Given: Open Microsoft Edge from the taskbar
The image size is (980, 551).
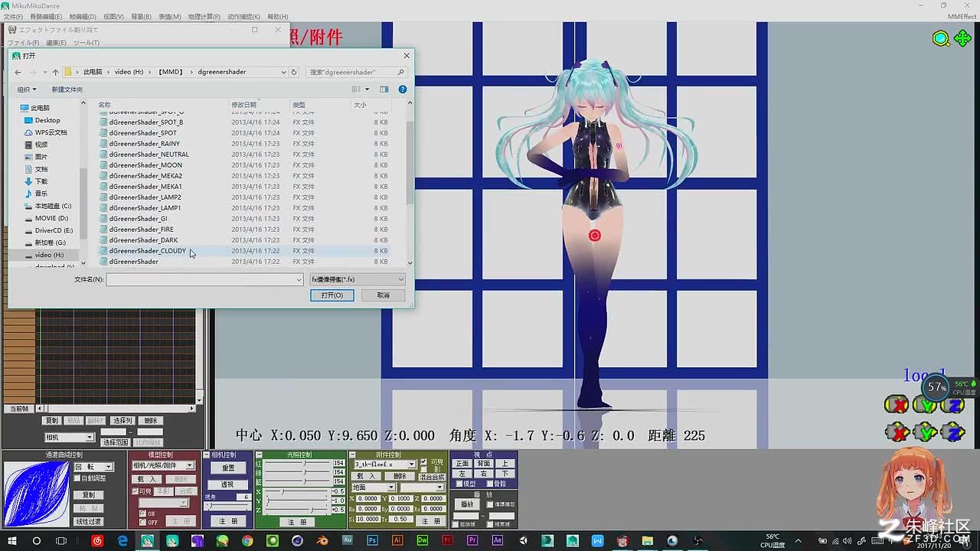Looking at the screenshot, I should 122,541.
